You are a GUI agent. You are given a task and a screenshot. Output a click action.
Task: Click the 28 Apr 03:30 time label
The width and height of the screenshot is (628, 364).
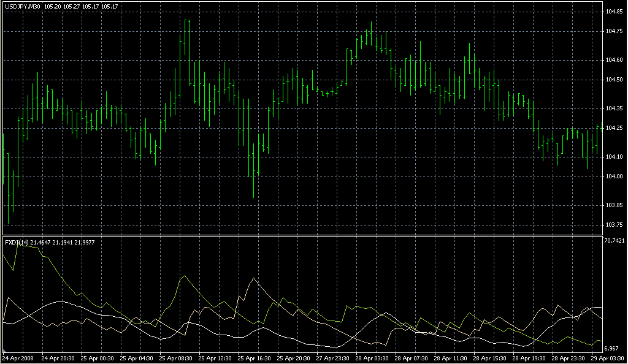tap(372, 358)
